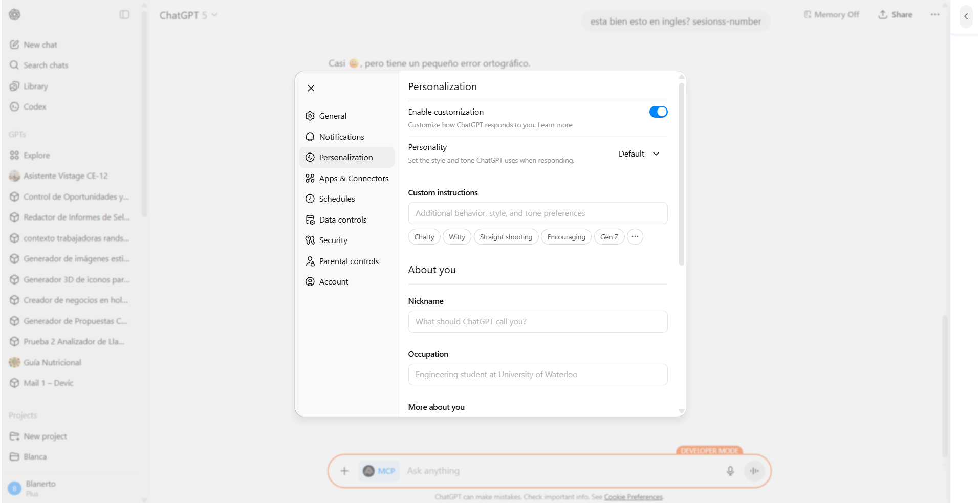Click the microphone icon in the message bar
The height and width of the screenshot is (503, 980).
pyautogui.click(x=730, y=471)
